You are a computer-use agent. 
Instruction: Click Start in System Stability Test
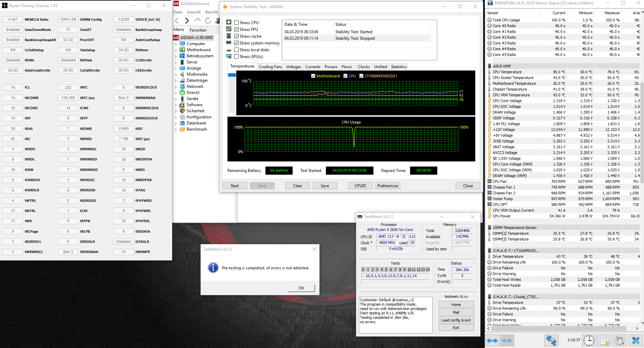tap(235, 186)
